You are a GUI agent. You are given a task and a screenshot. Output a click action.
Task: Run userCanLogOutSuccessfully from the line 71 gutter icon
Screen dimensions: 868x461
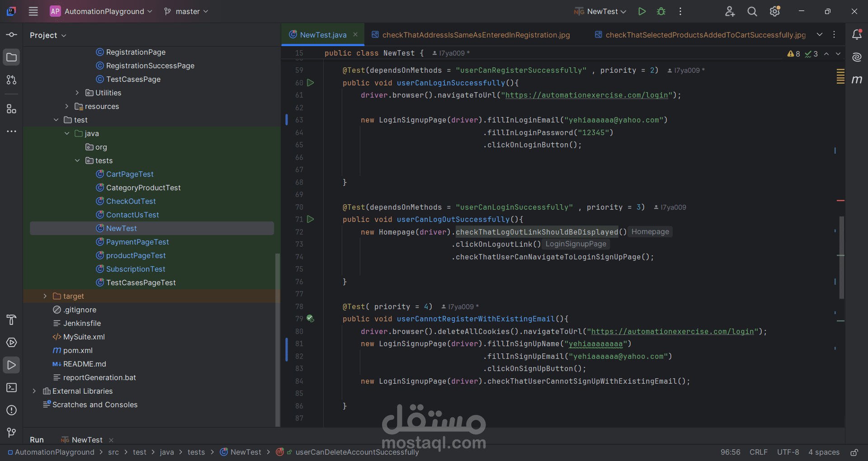311,219
